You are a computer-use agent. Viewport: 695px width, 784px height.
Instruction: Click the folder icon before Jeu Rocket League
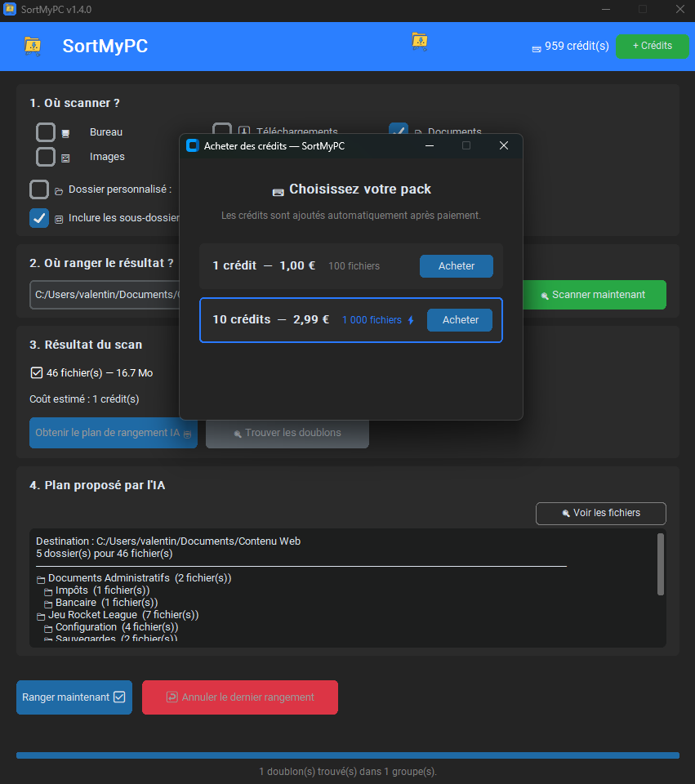click(x=41, y=617)
